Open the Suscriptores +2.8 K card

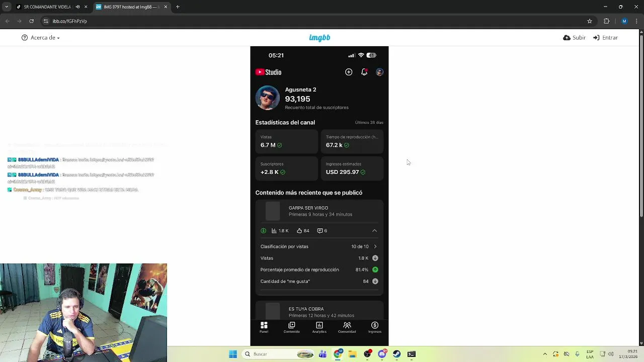(x=287, y=168)
